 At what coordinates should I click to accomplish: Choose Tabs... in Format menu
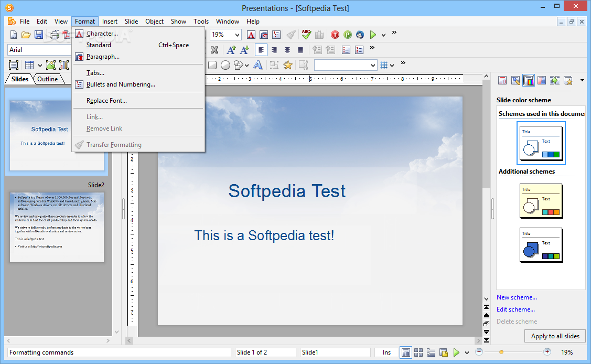coord(138,73)
